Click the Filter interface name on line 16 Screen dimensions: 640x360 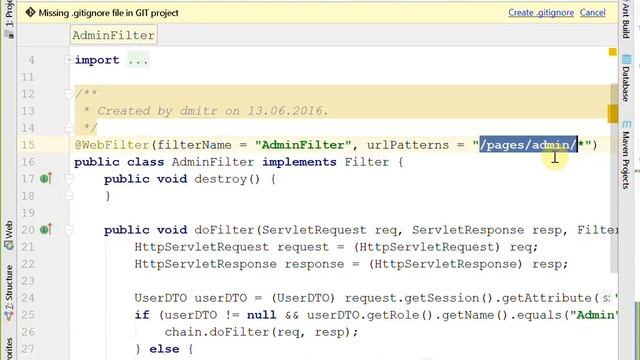tap(367, 162)
